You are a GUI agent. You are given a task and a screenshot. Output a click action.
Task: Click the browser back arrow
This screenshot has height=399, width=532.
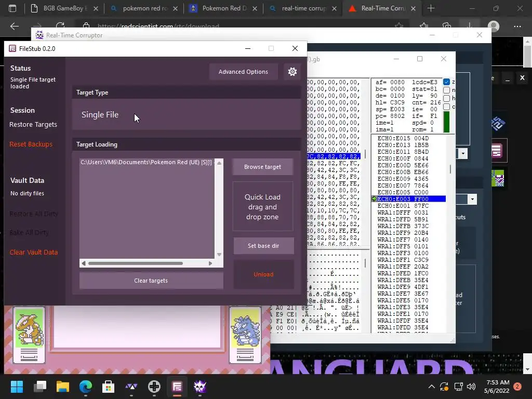14,26
